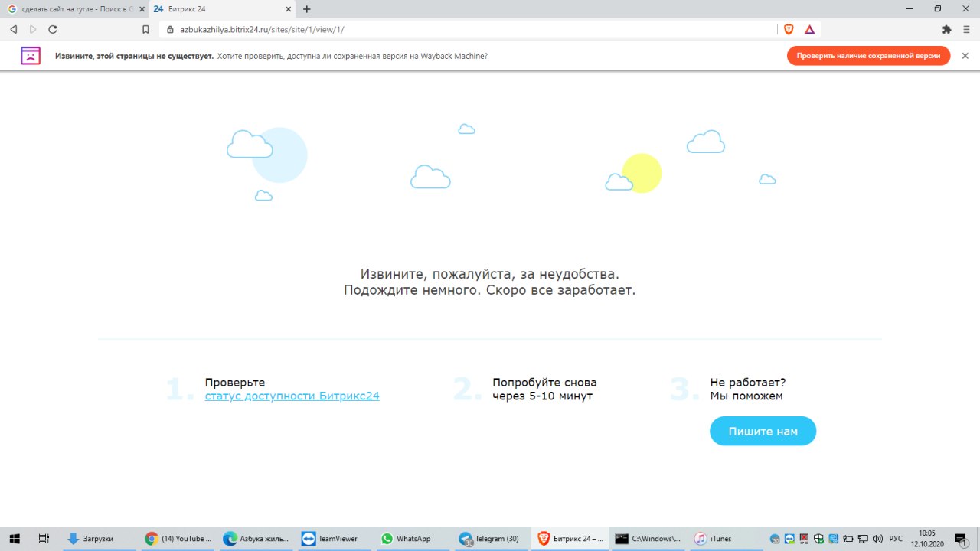Screen dimensions: 980x551
Task: Open Windows Security shield tray icon
Action: coord(818,539)
